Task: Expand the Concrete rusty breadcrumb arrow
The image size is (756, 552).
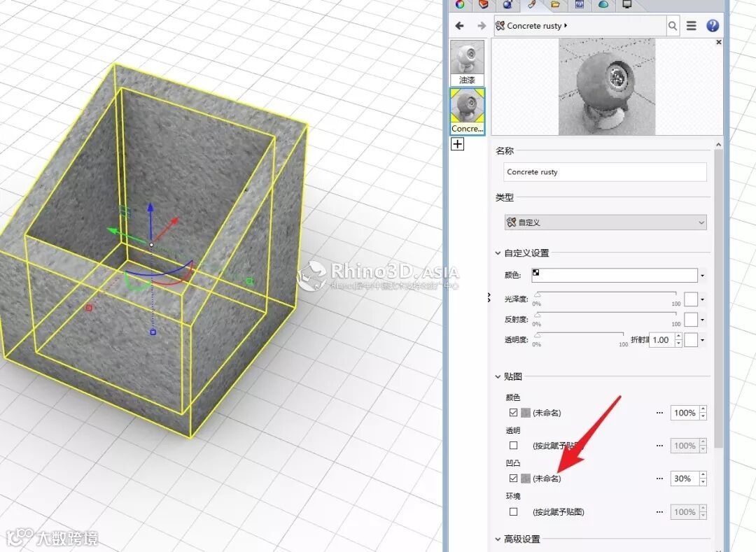Action: (566, 25)
